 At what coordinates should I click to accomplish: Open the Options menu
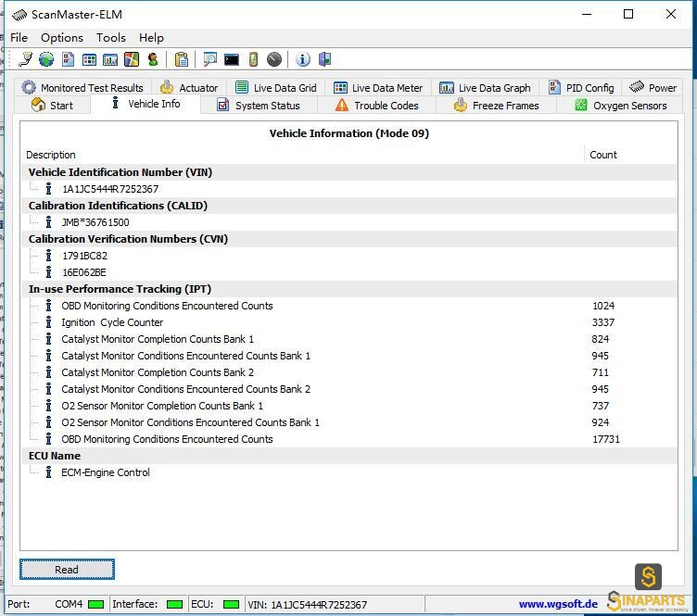62,38
